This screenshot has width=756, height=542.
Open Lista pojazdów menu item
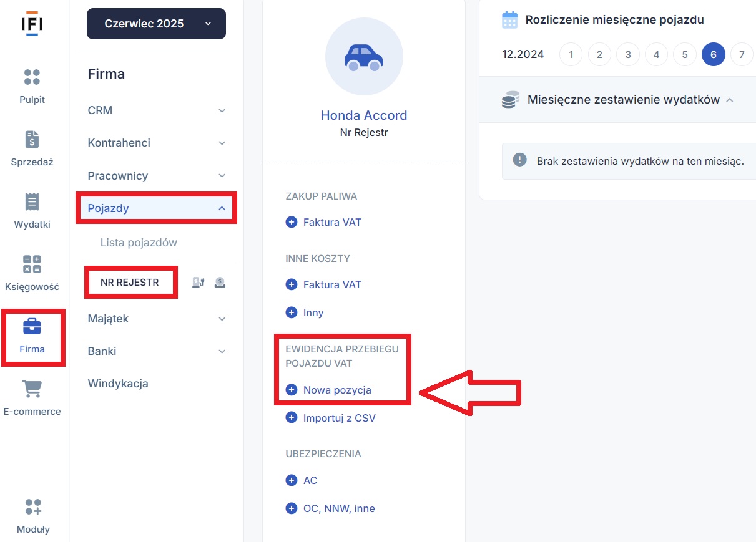point(139,243)
